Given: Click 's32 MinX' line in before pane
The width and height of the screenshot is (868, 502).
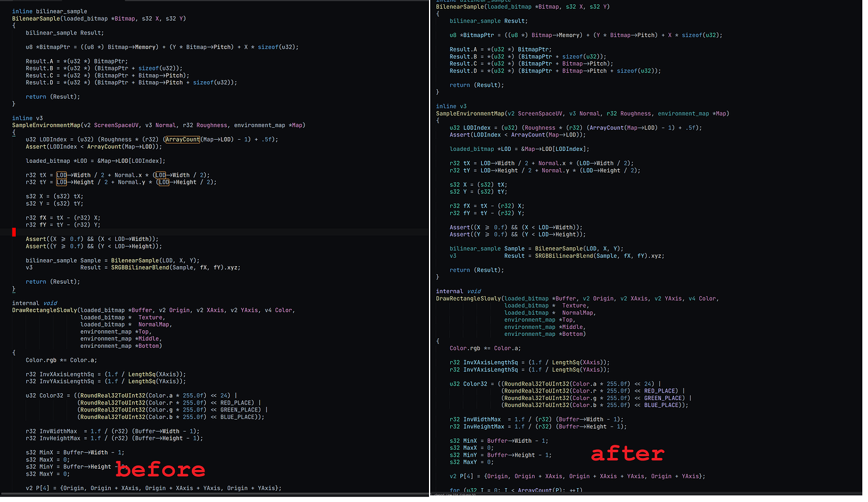Looking at the screenshot, I should click(x=75, y=452).
